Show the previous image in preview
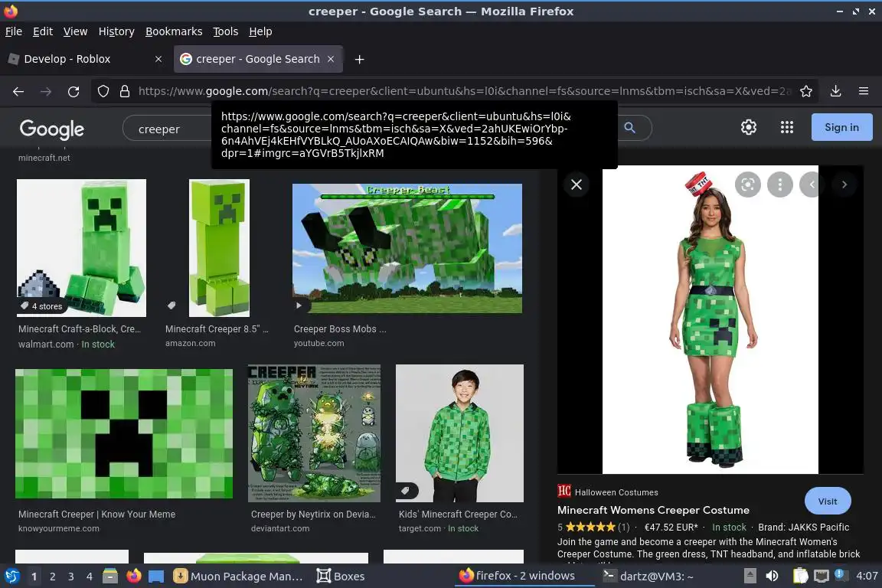 (x=811, y=185)
